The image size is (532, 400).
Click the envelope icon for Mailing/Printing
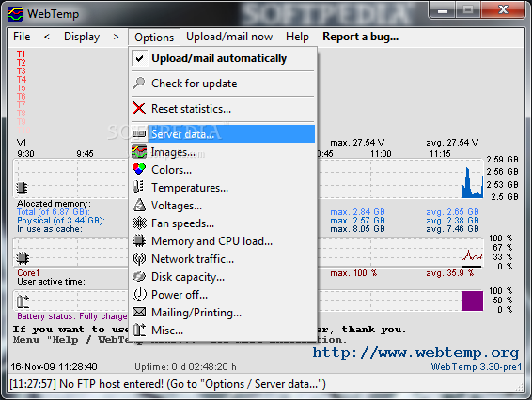[139, 312]
